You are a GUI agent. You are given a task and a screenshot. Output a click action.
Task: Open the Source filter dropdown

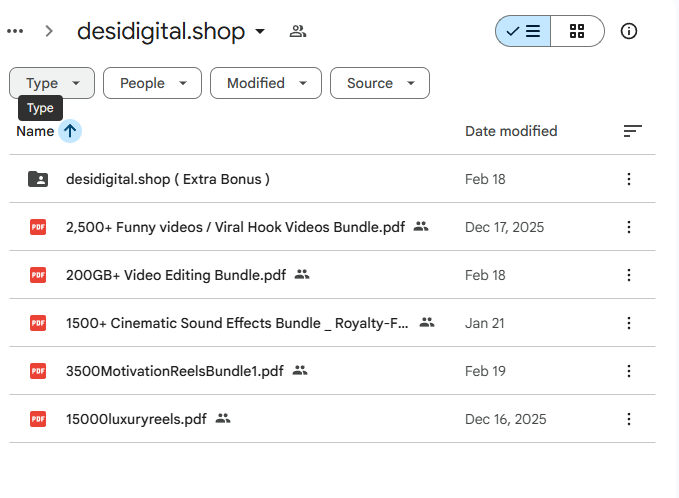pos(379,83)
